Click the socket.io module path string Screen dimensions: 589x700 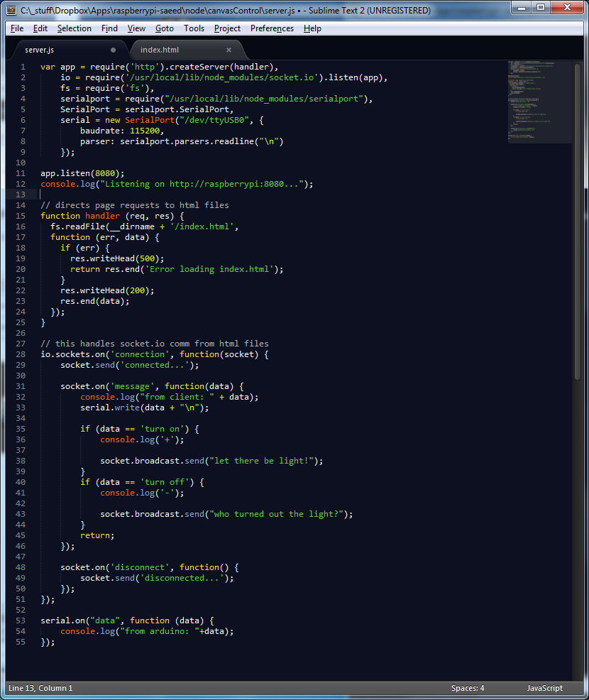coord(222,77)
